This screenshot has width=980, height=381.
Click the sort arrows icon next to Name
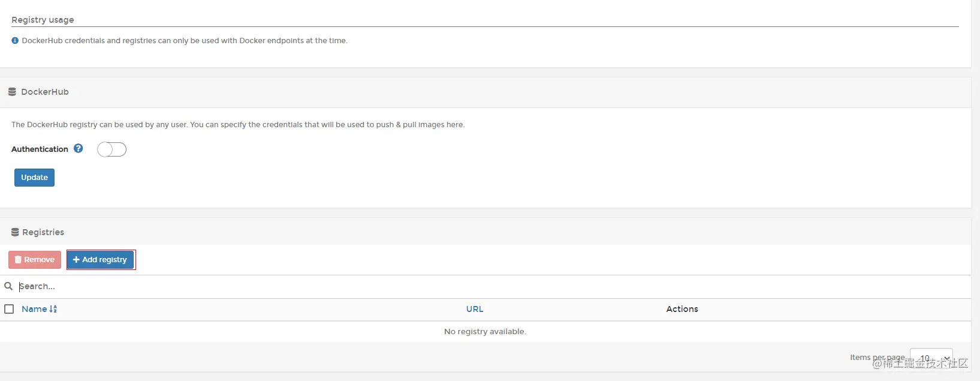point(53,309)
